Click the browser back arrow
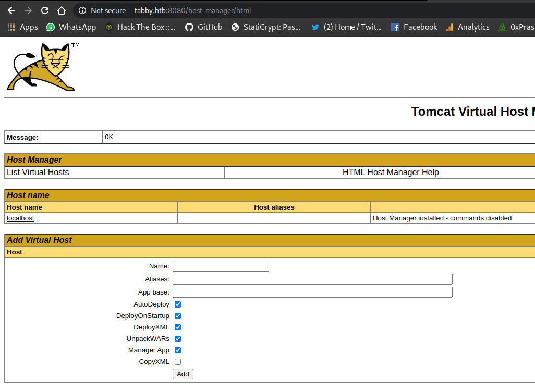 point(11,10)
